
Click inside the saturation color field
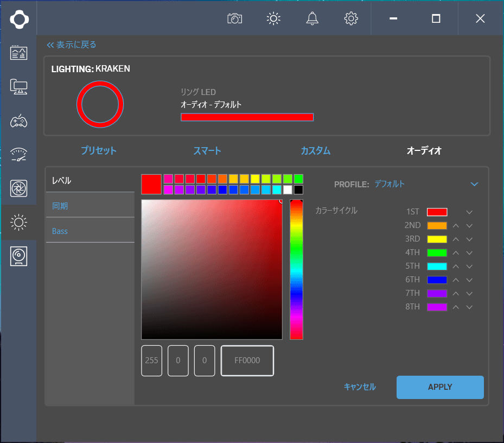pos(212,270)
